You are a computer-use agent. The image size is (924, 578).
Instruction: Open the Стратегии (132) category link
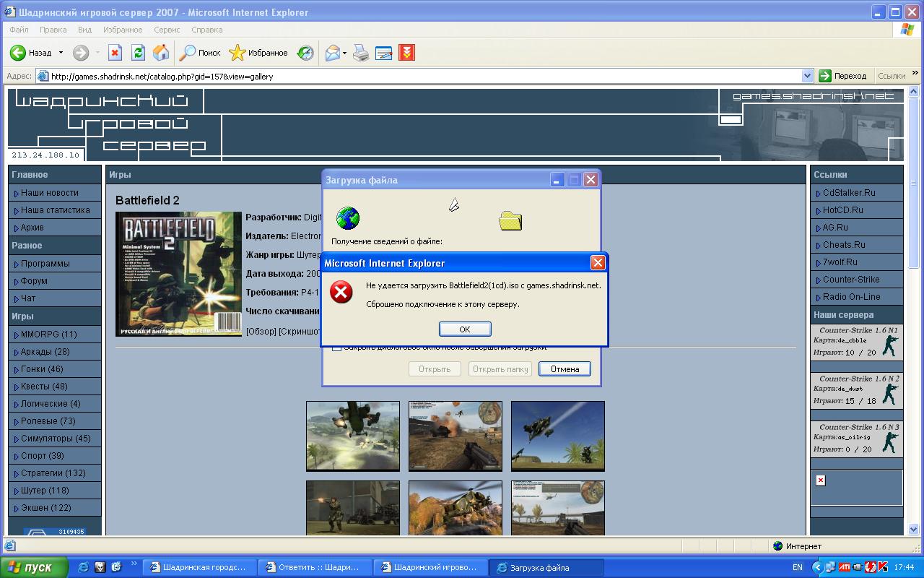55,473
